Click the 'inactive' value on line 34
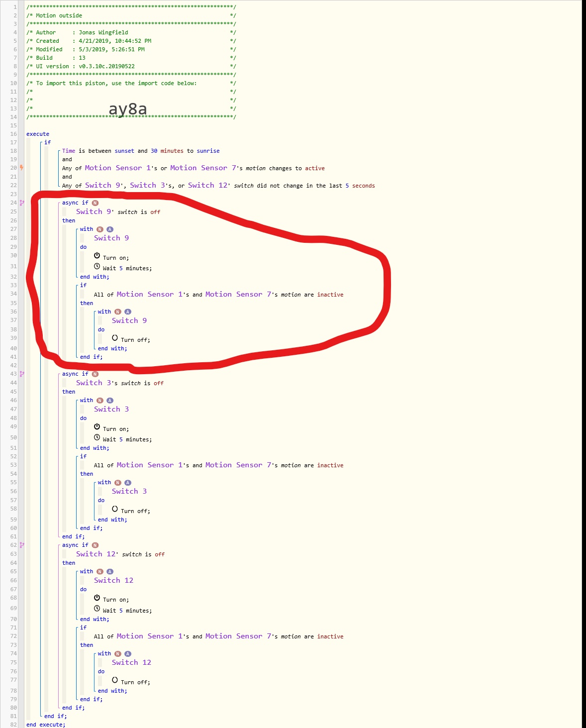 pyautogui.click(x=330, y=295)
